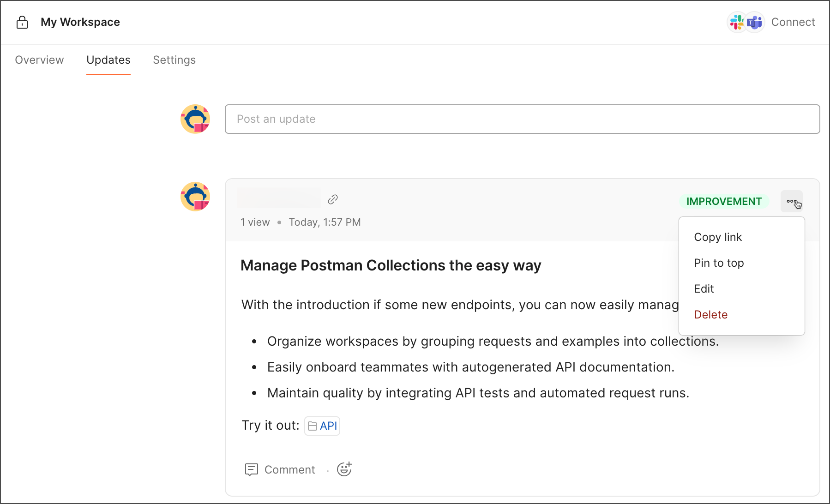Open the three-dot options menu
Viewport: 830px width, 504px height.
792,201
